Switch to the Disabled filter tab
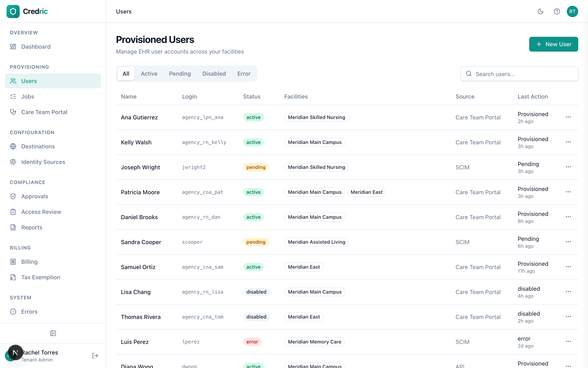The height and width of the screenshot is (368, 588). tap(214, 74)
